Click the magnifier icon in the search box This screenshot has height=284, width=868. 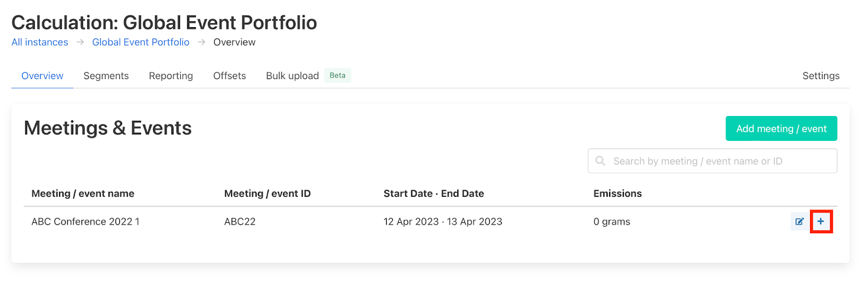pos(600,161)
